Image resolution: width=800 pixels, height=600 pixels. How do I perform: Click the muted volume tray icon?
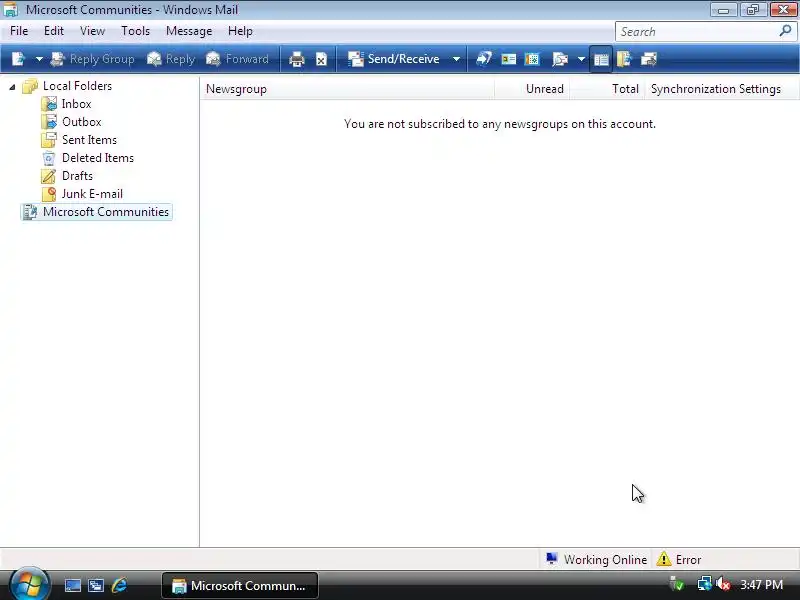click(723, 584)
